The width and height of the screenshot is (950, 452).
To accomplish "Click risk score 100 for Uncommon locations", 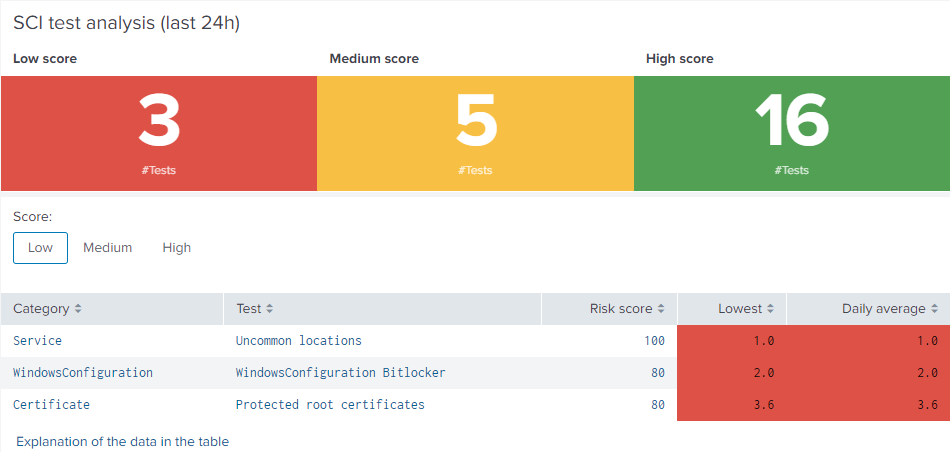I will 654,341.
